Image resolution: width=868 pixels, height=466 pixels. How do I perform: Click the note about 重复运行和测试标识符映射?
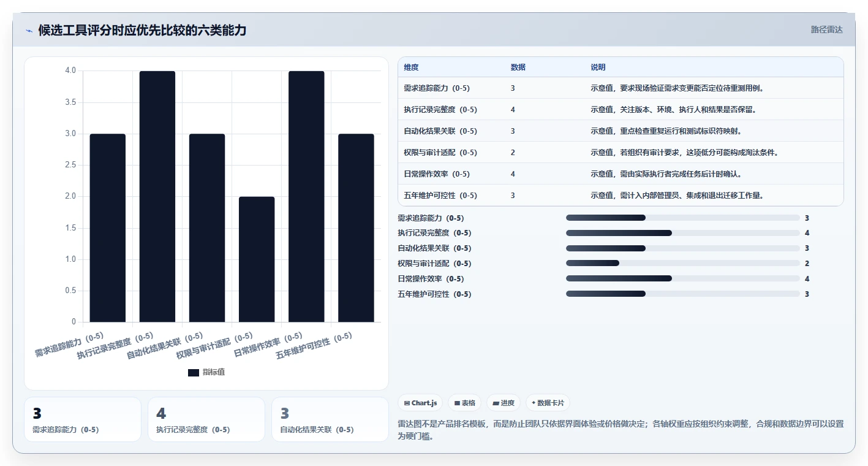(666, 131)
